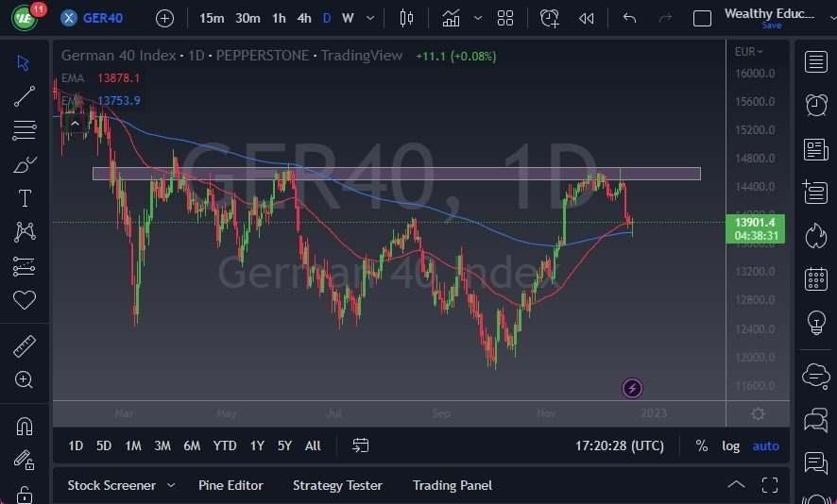Viewport: 837px width, 504px height.
Task: Select the Text annotation tool
Action: click(25, 198)
